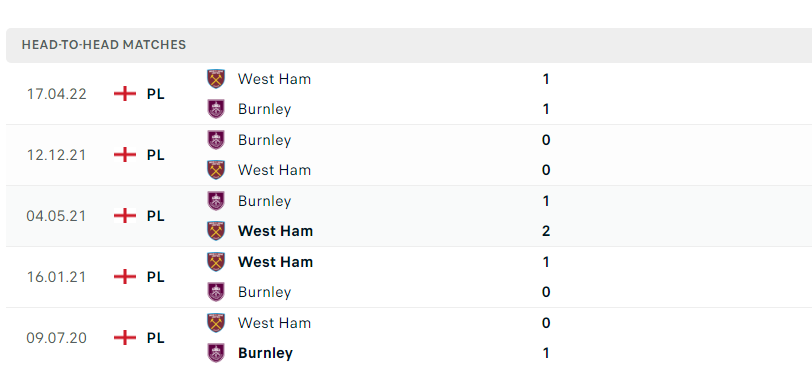The image size is (812, 365).
Task: Click West Ham crest in 16.01.21 match
Action: point(216,262)
